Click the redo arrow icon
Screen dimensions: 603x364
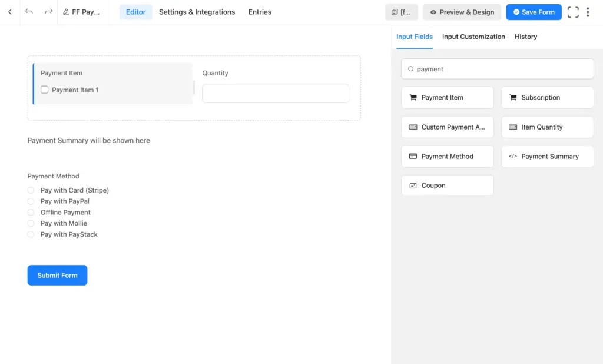(x=48, y=12)
